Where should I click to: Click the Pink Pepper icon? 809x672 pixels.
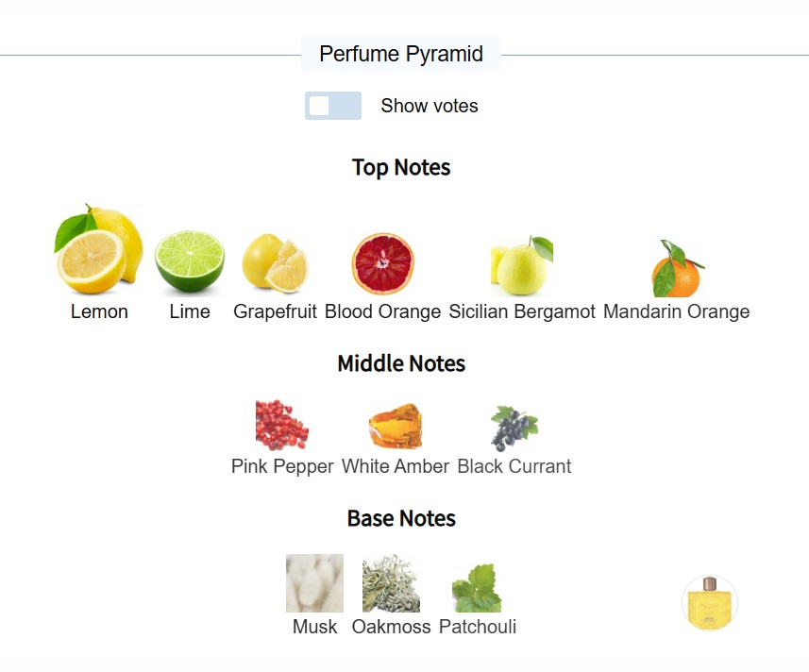click(282, 426)
